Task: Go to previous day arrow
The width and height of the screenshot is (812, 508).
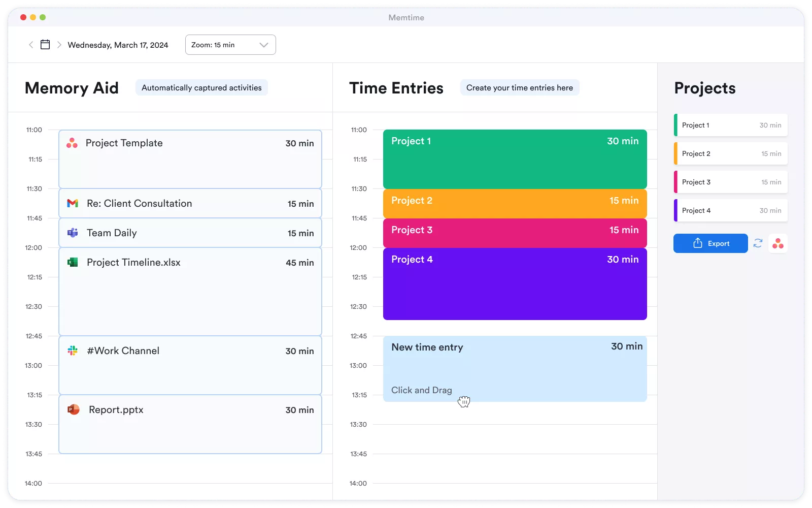Action: (x=31, y=45)
